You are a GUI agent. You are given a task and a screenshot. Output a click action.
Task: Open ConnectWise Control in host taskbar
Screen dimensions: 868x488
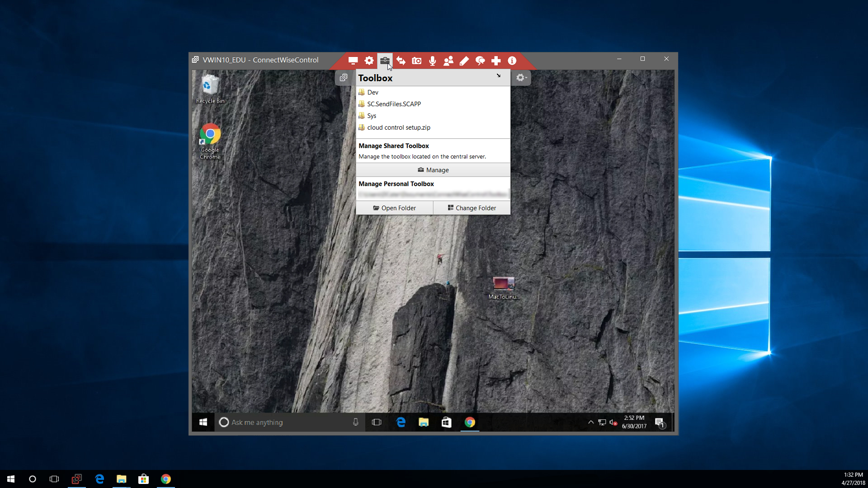click(77, 479)
